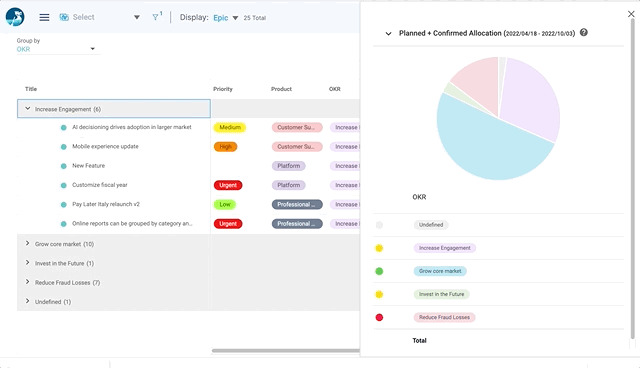Image resolution: width=640 pixels, height=368 pixels.
Task: Sort by OKR column header
Action: tap(335, 89)
